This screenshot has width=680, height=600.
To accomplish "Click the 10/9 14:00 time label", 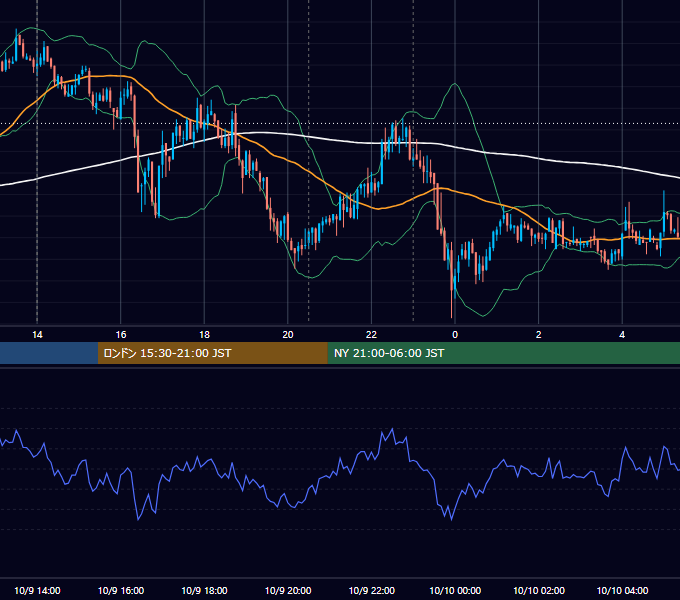I will (x=37, y=590).
